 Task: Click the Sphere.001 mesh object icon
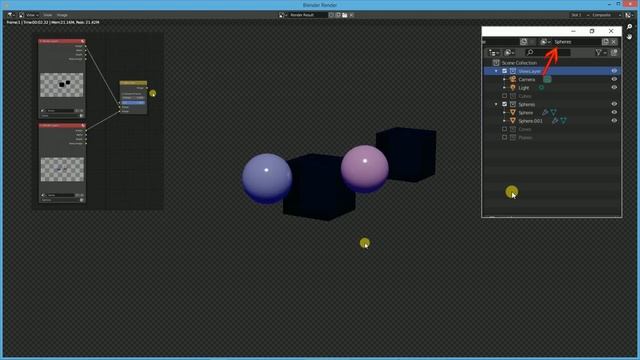click(x=513, y=121)
